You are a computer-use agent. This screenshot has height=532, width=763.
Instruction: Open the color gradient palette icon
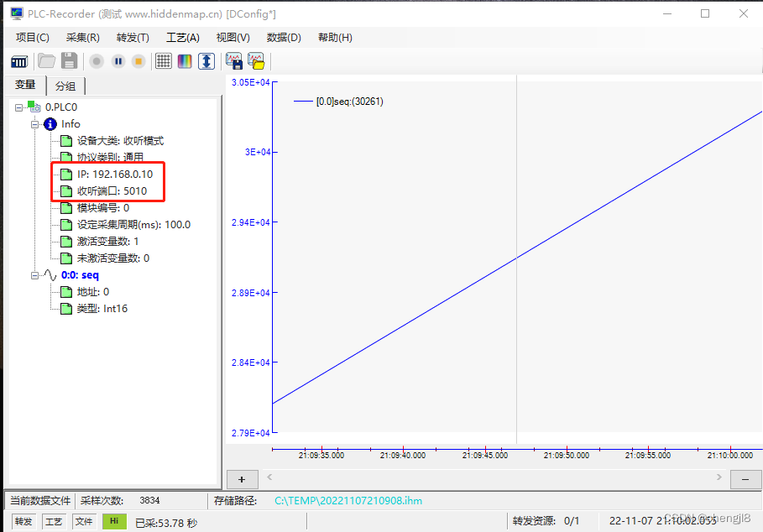click(x=185, y=61)
